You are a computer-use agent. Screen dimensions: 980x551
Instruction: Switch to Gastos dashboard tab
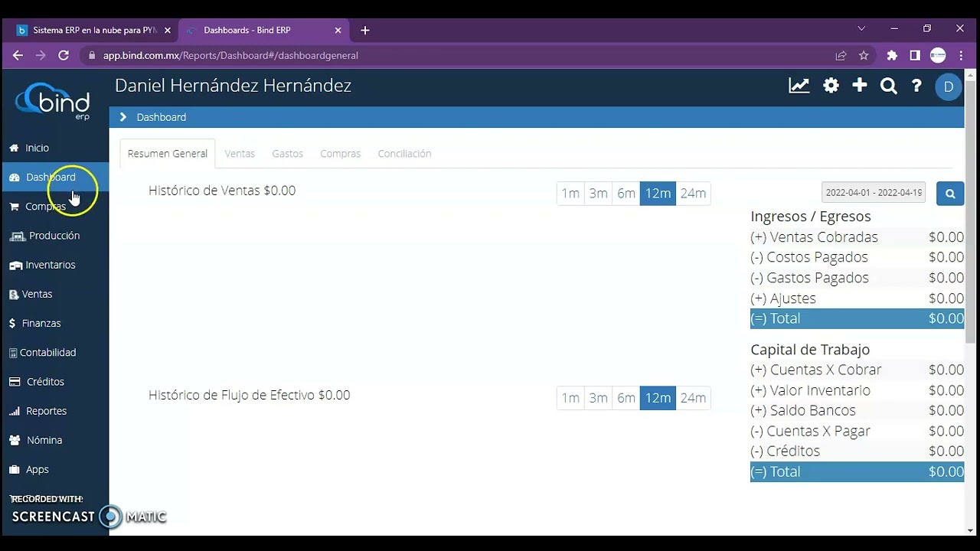[x=288, y=153]
